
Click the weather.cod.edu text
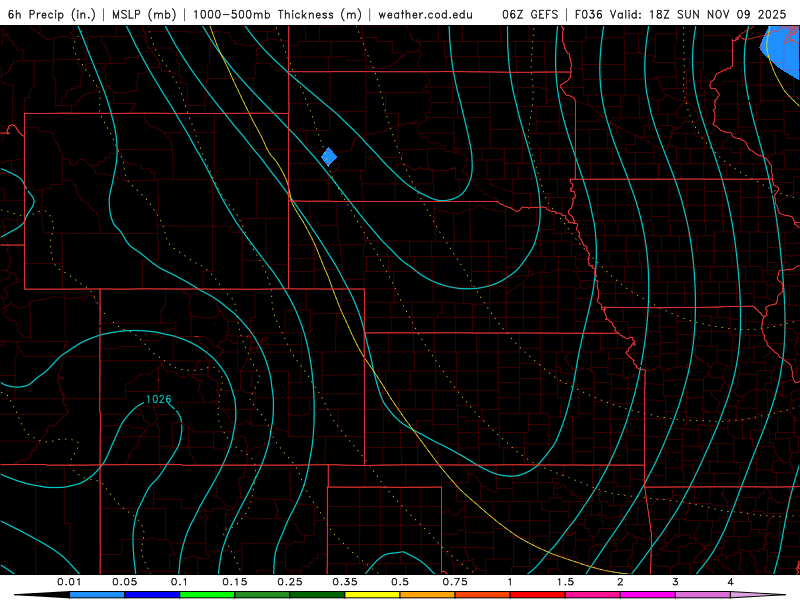click(425, 14)
